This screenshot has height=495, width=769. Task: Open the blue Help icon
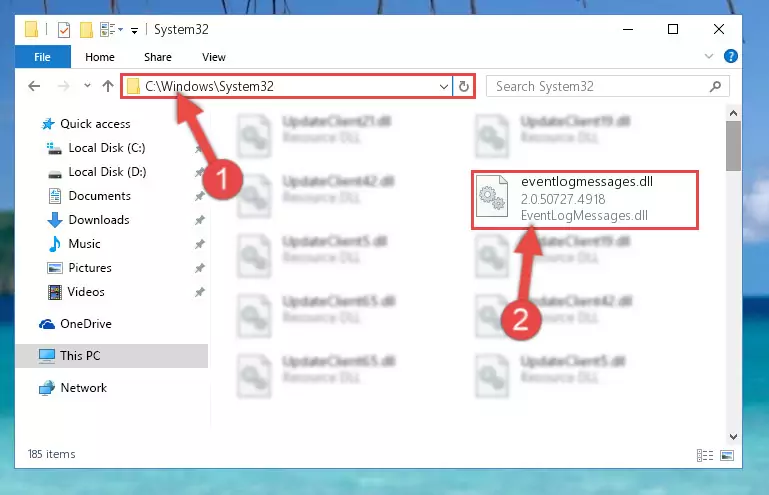coord(731,56)
